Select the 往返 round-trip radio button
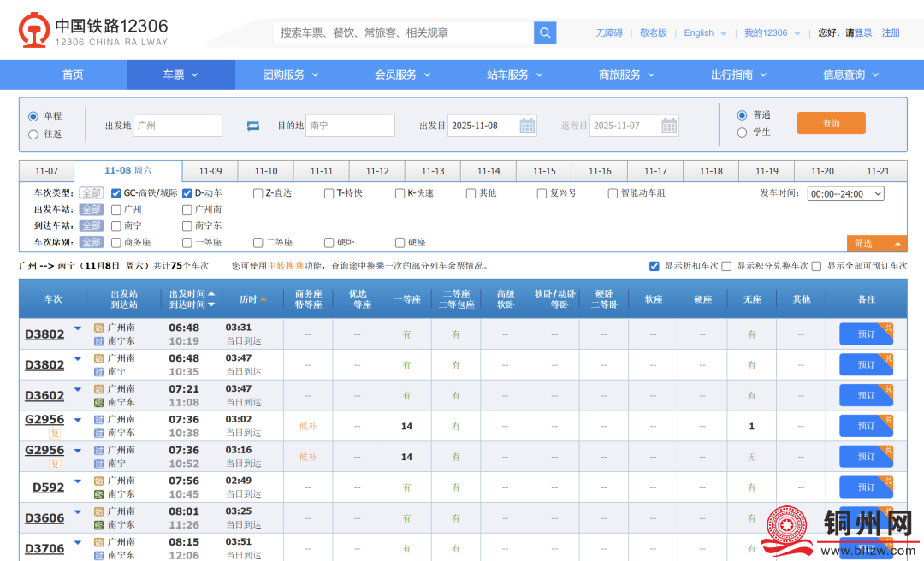This screenshot has height=561, width=924. point(33,133)
